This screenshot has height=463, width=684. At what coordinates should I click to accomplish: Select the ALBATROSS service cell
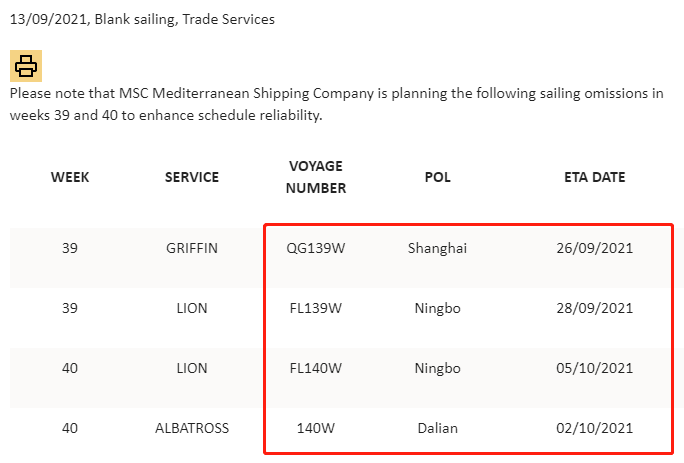[x=192, y=428]
